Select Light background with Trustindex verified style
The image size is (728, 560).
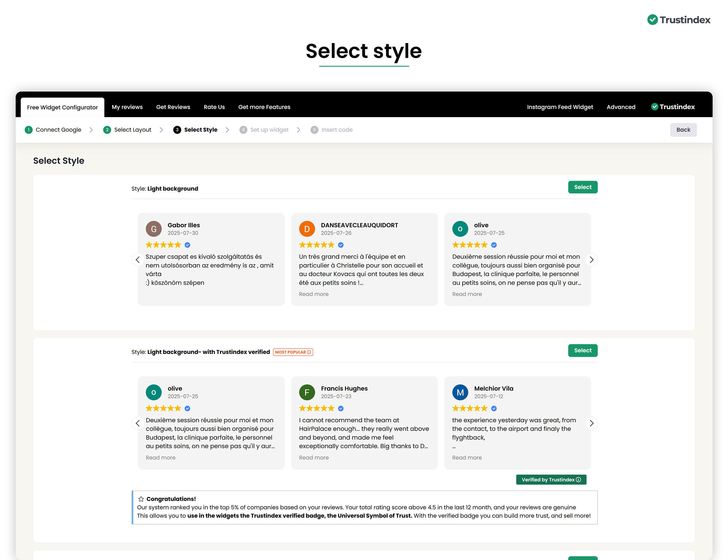(582, 351)
